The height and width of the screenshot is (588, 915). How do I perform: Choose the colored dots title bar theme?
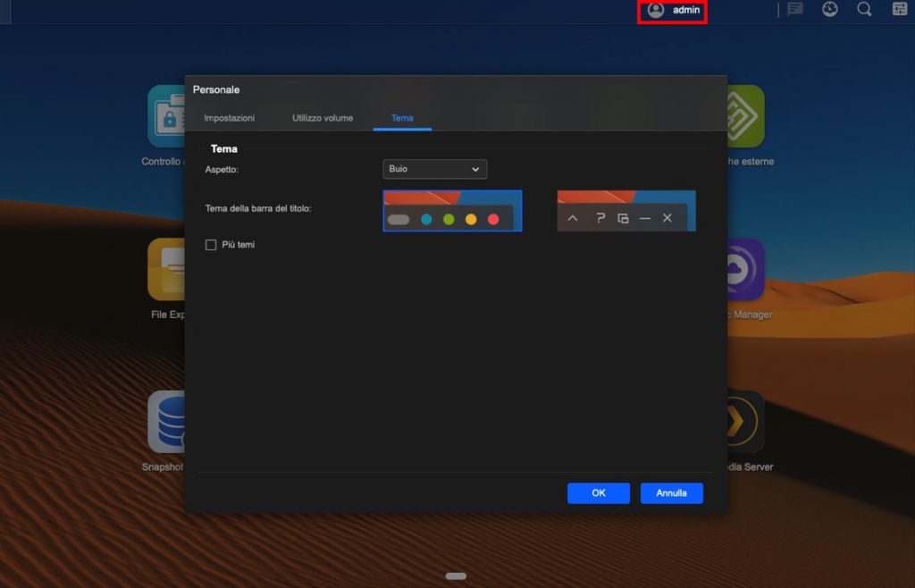pos(452,211)
